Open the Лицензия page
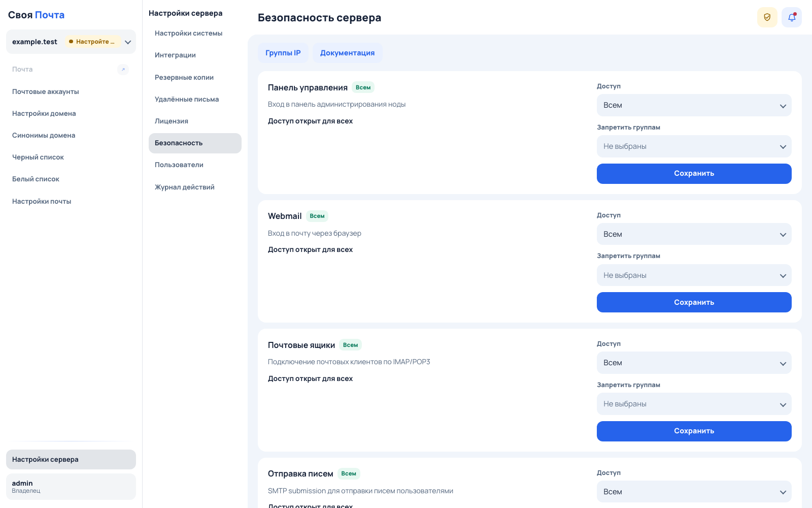Image resolution: width=812 pixels, height=508 pixels. [x=195, y=121]
